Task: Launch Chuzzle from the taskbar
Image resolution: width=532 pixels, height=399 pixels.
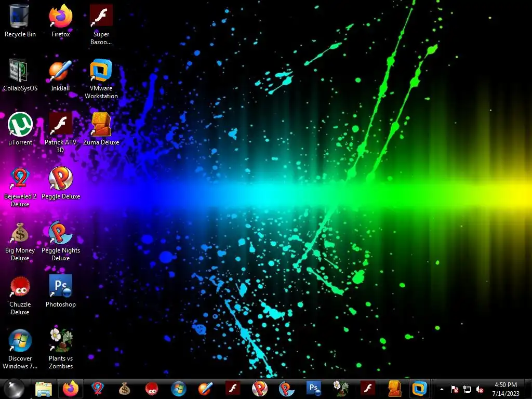Action: [x=152, y=389]
